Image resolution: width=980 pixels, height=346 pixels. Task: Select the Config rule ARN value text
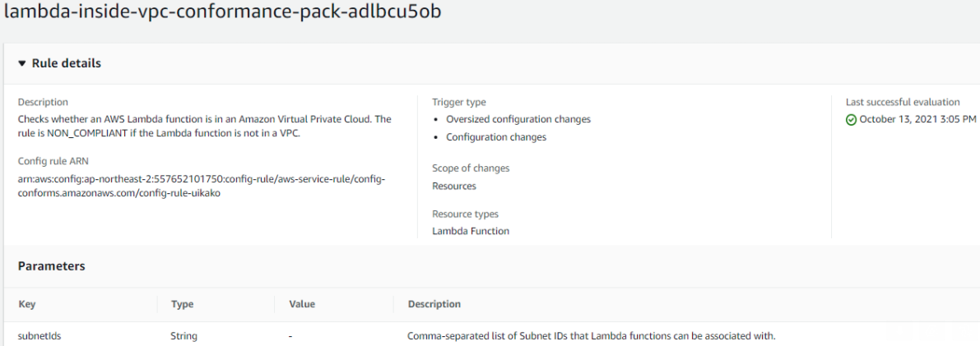(202, 186)
